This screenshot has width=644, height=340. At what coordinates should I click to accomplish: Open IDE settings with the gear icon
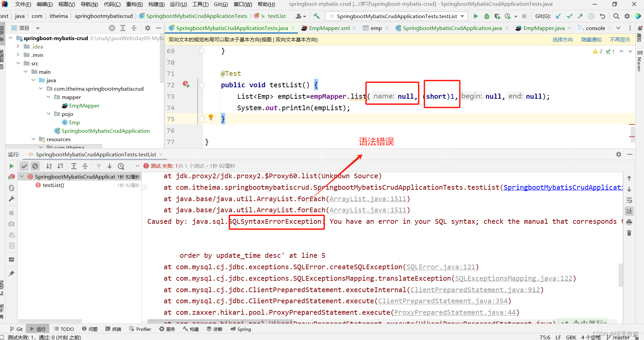tap(627, 16)
